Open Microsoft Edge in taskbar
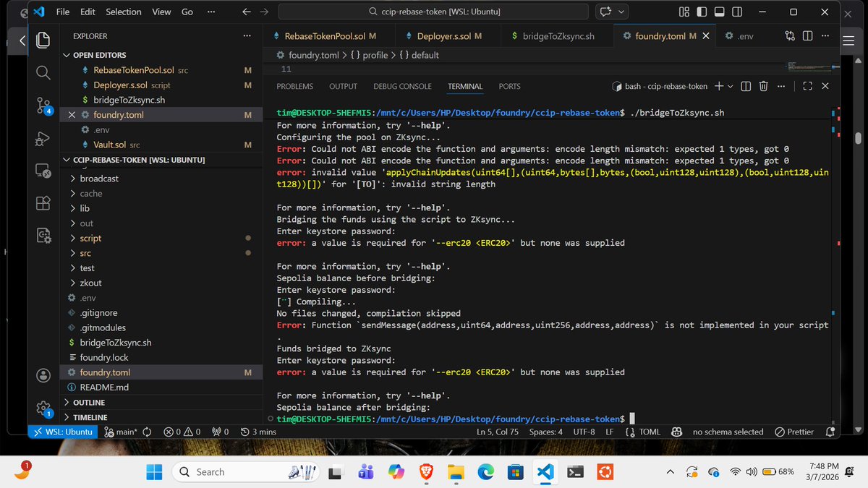This screenshot has height=488, width=868. [x=485, y=472]
